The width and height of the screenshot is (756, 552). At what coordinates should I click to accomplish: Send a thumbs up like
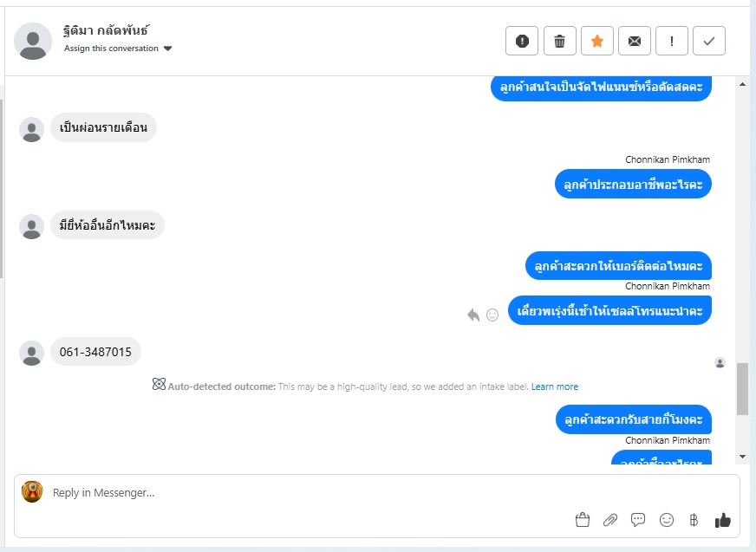(x=722, y=520)
